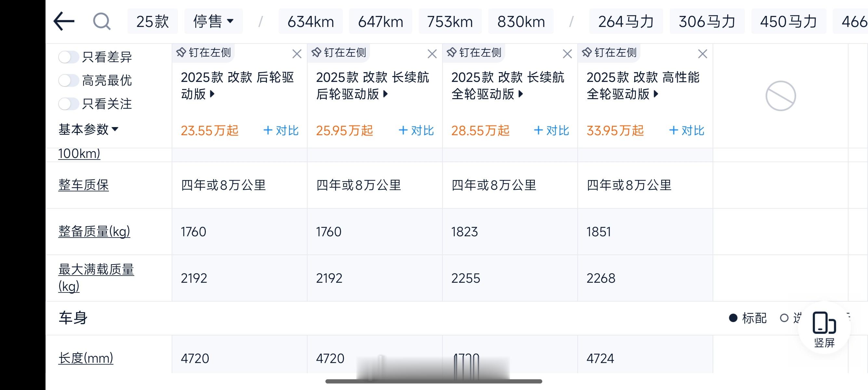Viewport: 868px width, 390px height.
Task: Select the 830km range filter
Action: 520,21
